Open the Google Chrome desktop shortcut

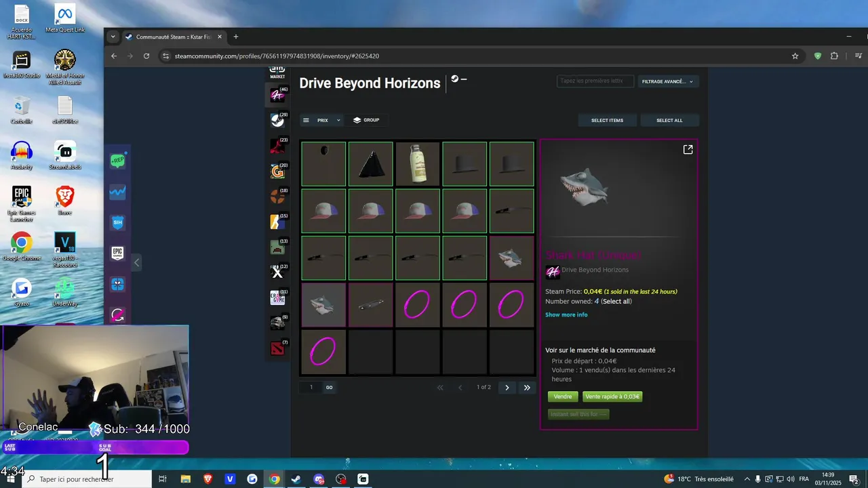point(22,247)
